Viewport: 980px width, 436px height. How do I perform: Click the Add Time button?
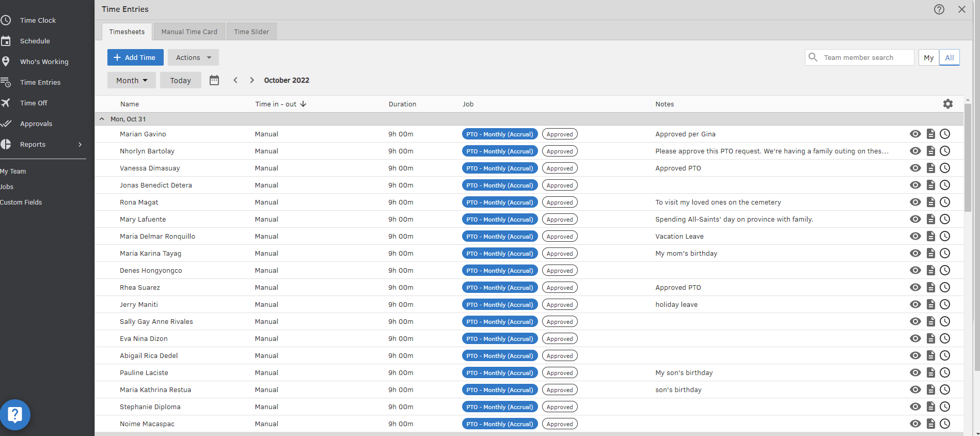[x=135, y=58]
